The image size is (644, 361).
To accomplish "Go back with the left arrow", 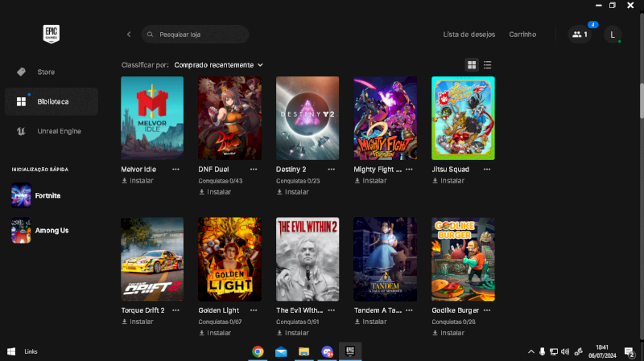I will point(129,35).
